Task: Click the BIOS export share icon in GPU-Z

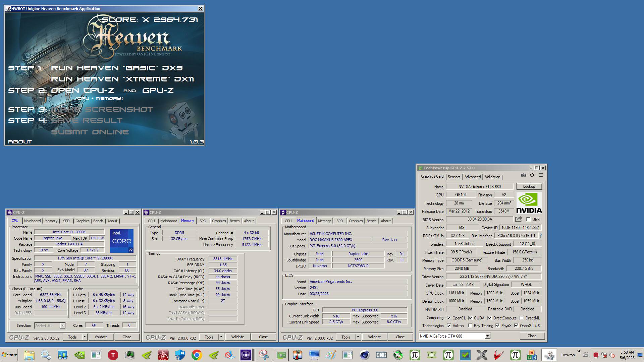Action: (519, 219)
